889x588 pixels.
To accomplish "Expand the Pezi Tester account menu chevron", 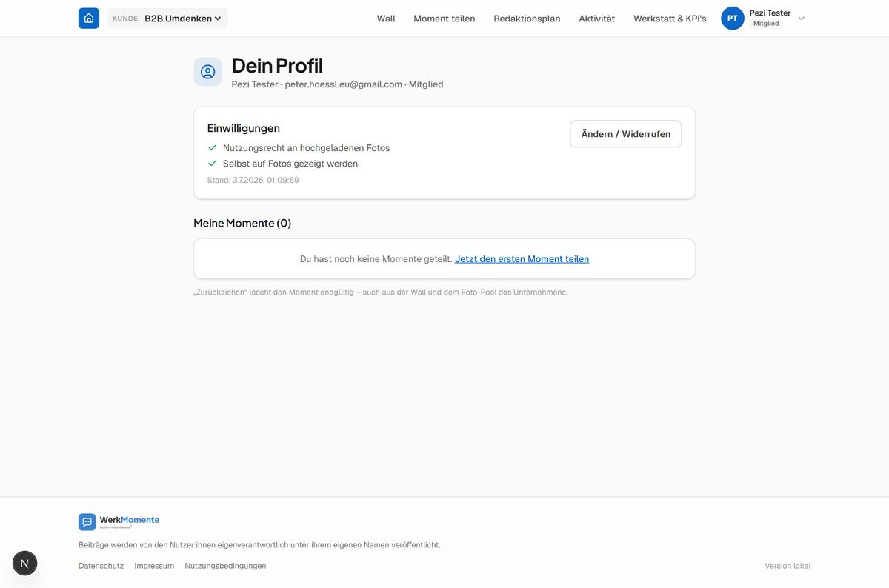I will [x=801, y=19].
